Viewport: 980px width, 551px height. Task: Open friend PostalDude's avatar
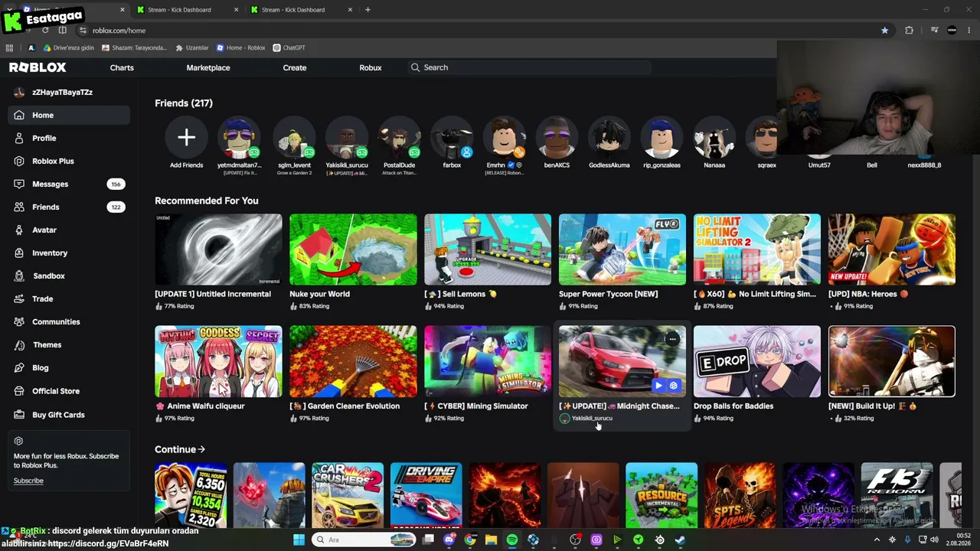pyautogui.click(x=399, y=138)
